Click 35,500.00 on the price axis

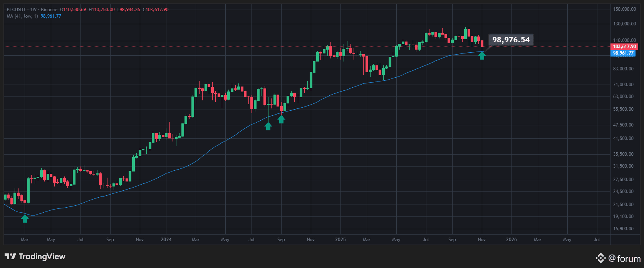[x=623, y=154]
